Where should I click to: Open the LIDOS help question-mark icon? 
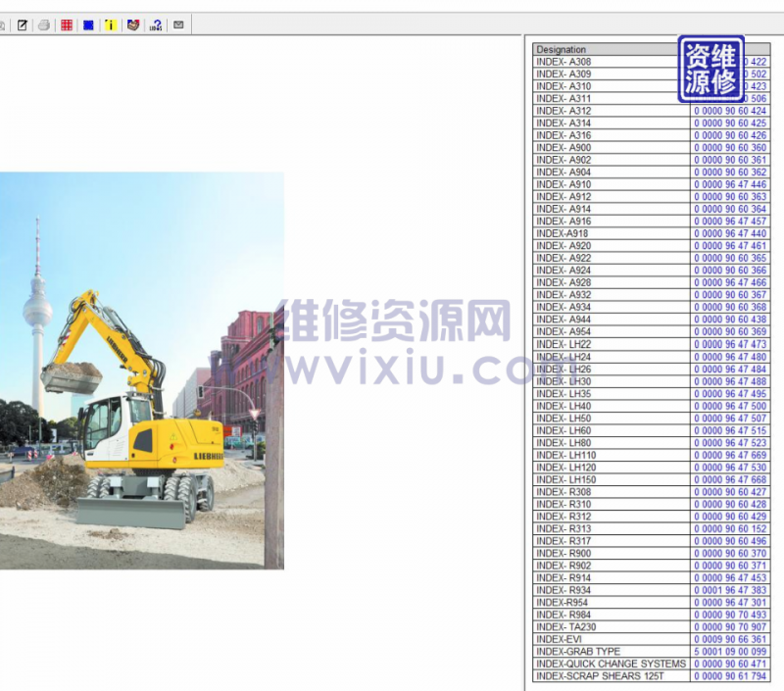pos(156,25)
